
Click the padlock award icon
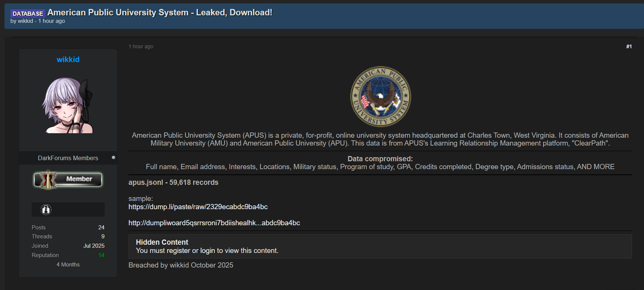pos(46,210)
